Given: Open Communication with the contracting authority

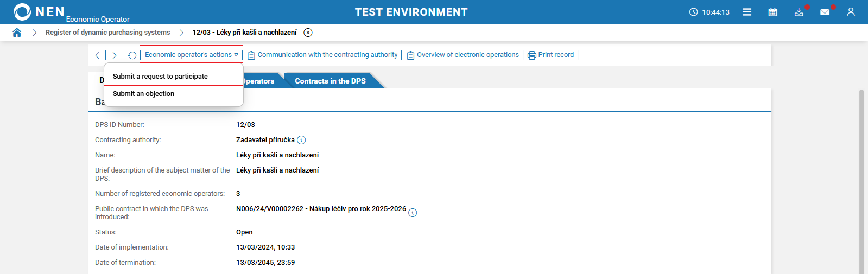Looking at the screenshot, I should pyautogui.click(x=327, y=55).
